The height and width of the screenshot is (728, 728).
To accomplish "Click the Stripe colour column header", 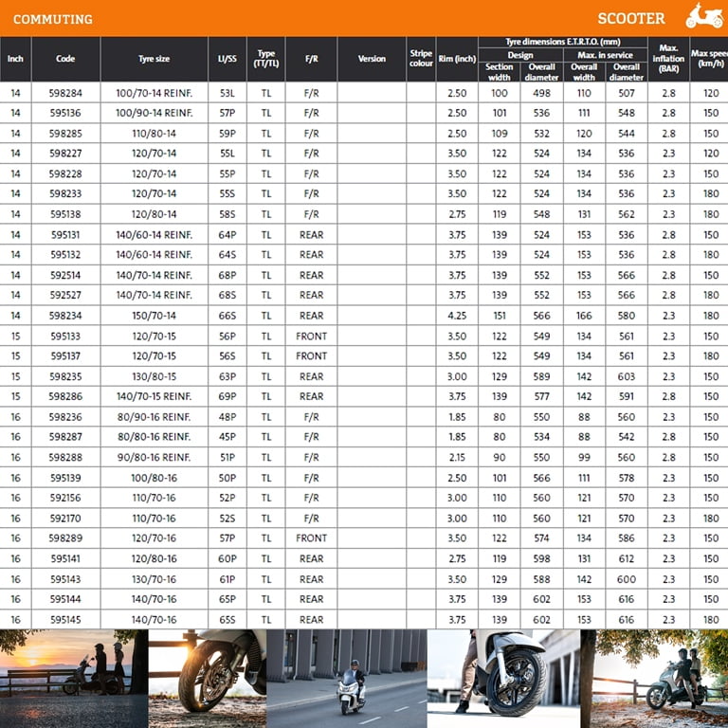I will 421,59.
